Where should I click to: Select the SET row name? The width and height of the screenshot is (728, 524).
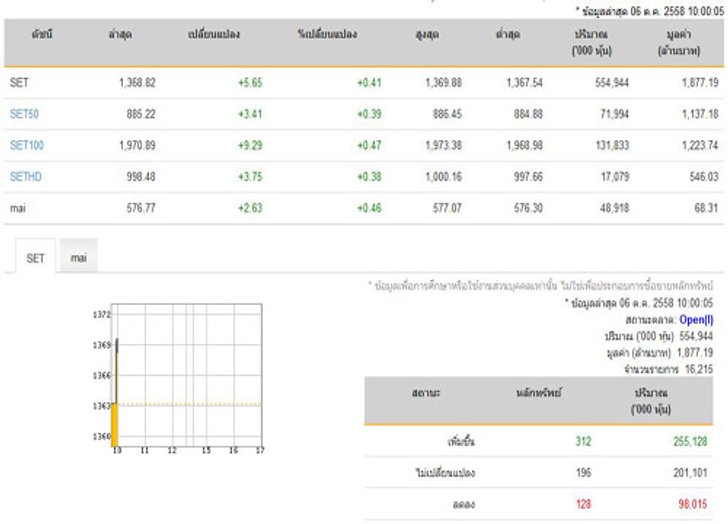tap(19, 83)
